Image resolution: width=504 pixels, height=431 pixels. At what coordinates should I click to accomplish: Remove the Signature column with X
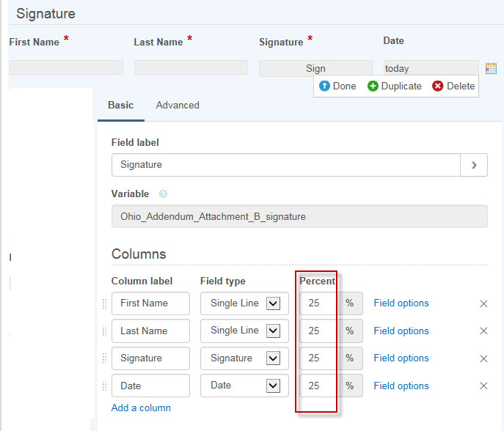click(483, 358)
